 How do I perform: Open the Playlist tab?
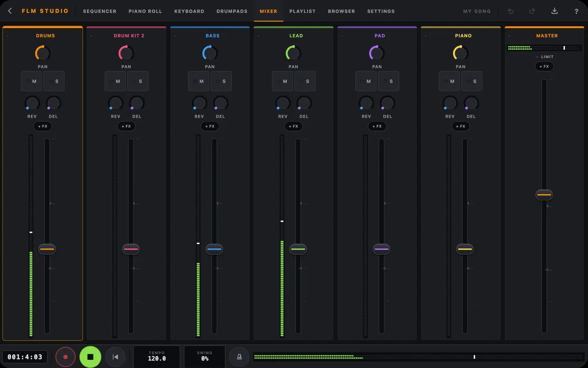click(x=302, y=11)
